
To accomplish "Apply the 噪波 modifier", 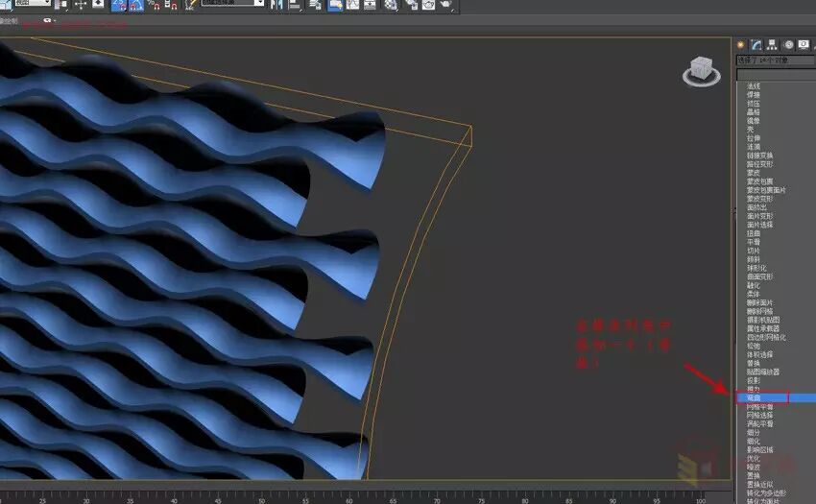I will tap(754, 467).
